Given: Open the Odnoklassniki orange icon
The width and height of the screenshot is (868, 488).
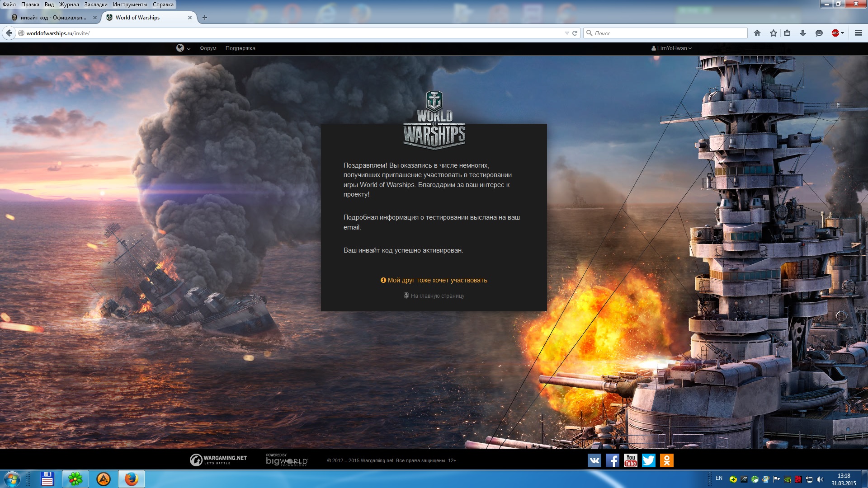Looking at the screenshot, I should [667, 460].
